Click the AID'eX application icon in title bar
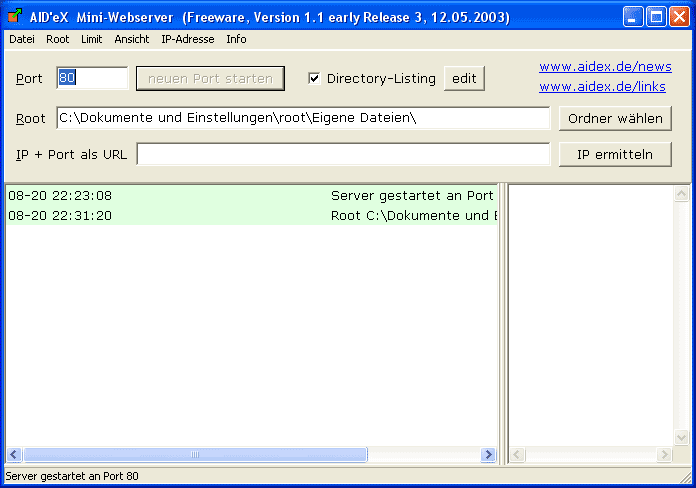 click(15, 16)
